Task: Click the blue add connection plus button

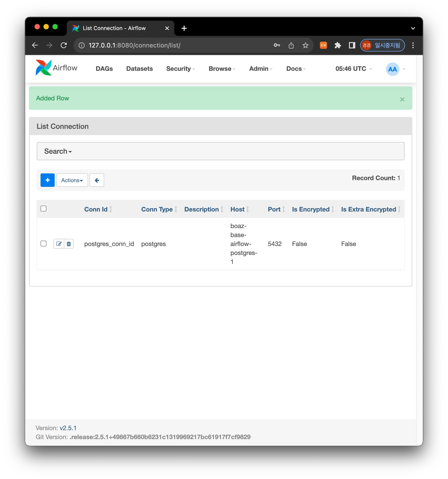Action: (x=47, y=180)
